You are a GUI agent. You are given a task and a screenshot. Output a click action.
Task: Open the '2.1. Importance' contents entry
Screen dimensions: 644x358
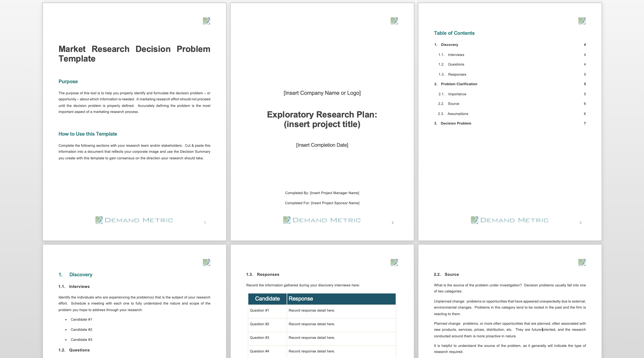(x=512, y=94)
